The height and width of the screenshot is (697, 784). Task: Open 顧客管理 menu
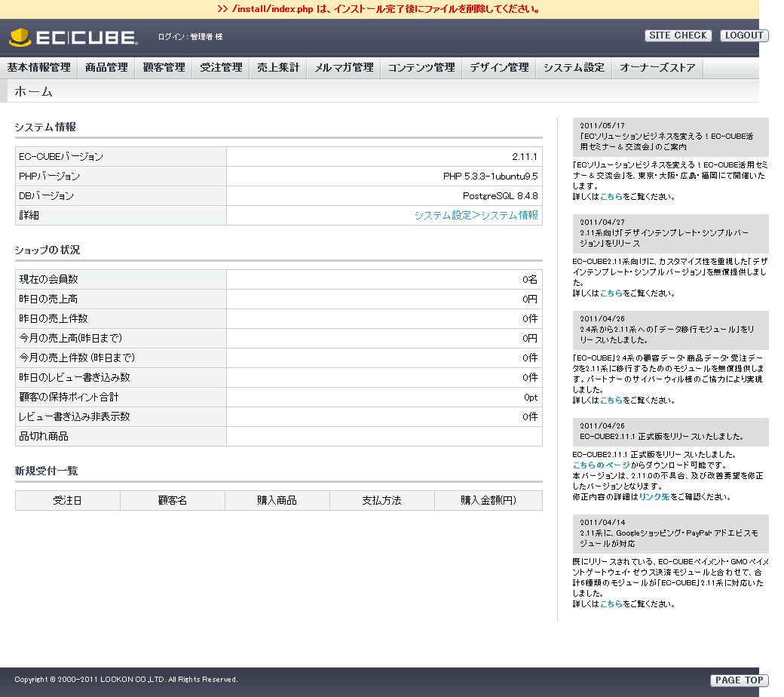pyautogui.click(x=164, y=68)
